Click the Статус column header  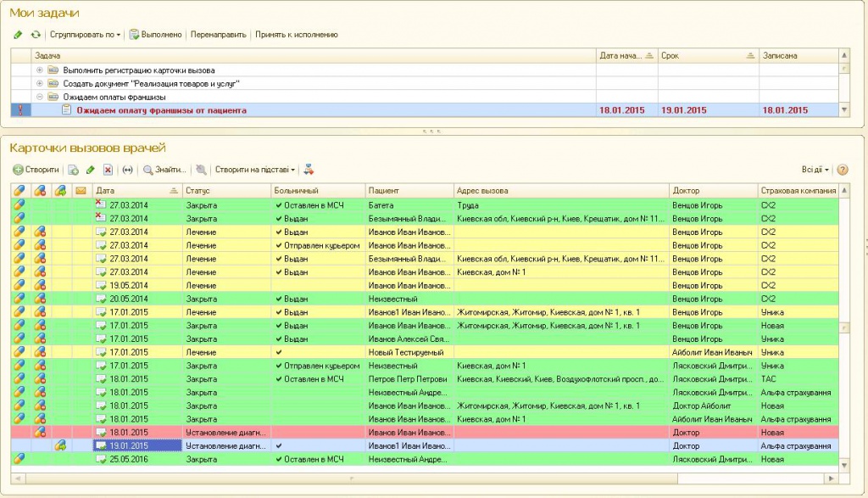coord(227,191)
